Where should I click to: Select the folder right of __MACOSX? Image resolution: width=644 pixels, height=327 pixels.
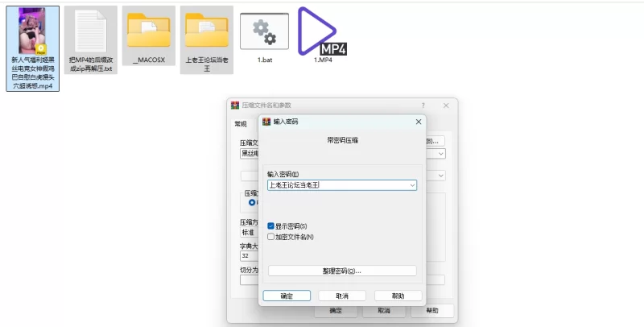point(207,33)
